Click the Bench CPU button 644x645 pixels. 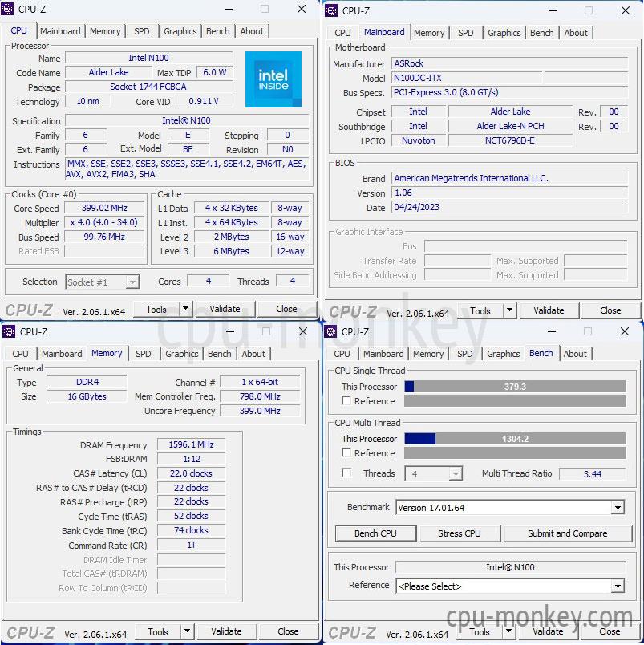pyautogui.click(x=375, y=533)
